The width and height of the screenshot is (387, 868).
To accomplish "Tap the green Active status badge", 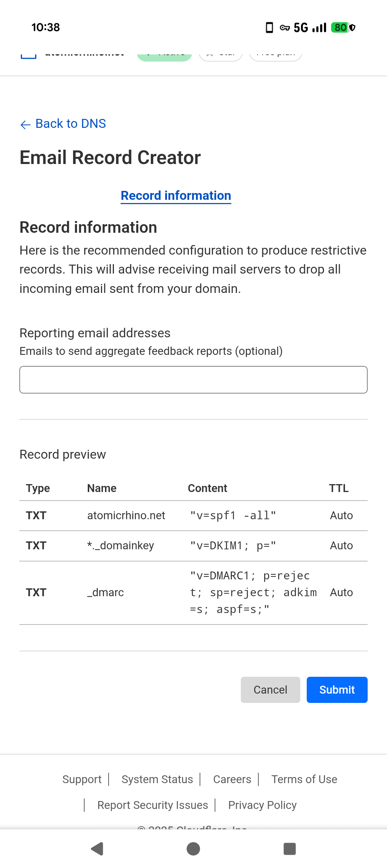I will coord(164,55).
